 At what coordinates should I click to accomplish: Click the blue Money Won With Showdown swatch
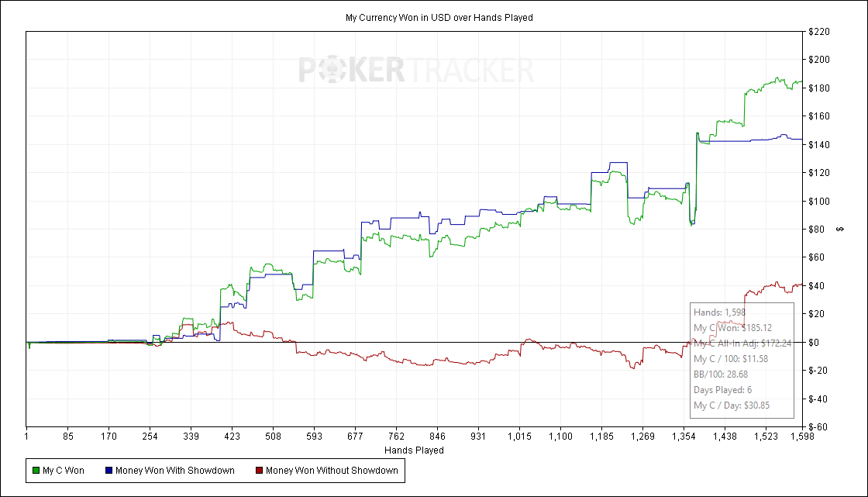pyautogui.click(x=108, y=471)
